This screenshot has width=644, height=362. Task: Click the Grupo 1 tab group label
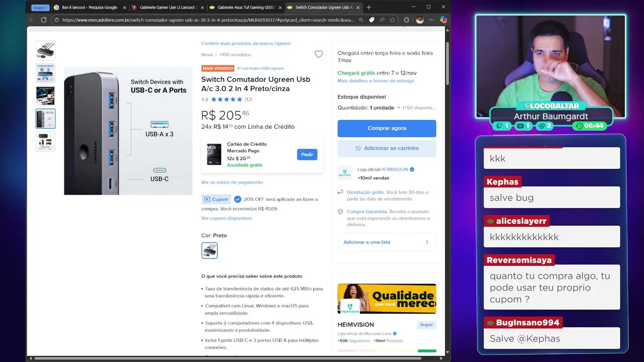point(40,8)
